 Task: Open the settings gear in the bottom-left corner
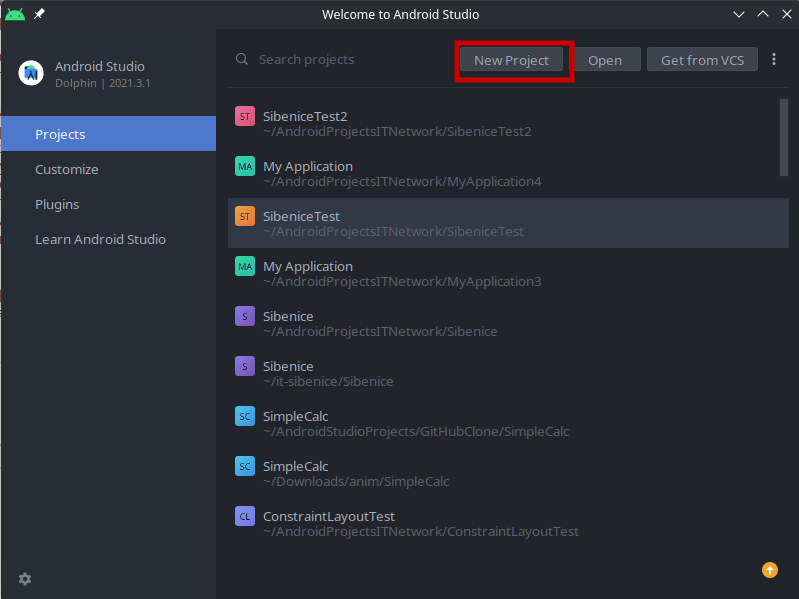(x=25, y=579)
